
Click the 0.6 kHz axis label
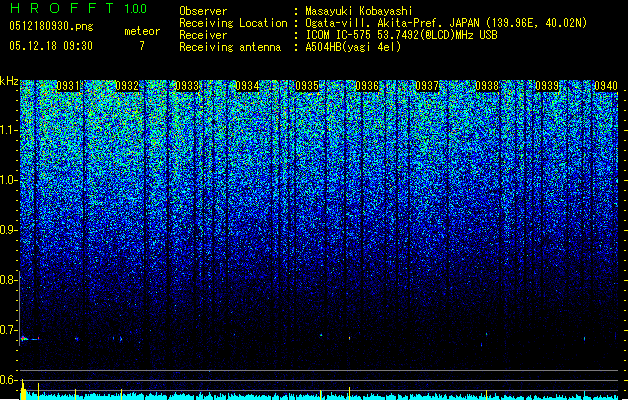point(8,380)
